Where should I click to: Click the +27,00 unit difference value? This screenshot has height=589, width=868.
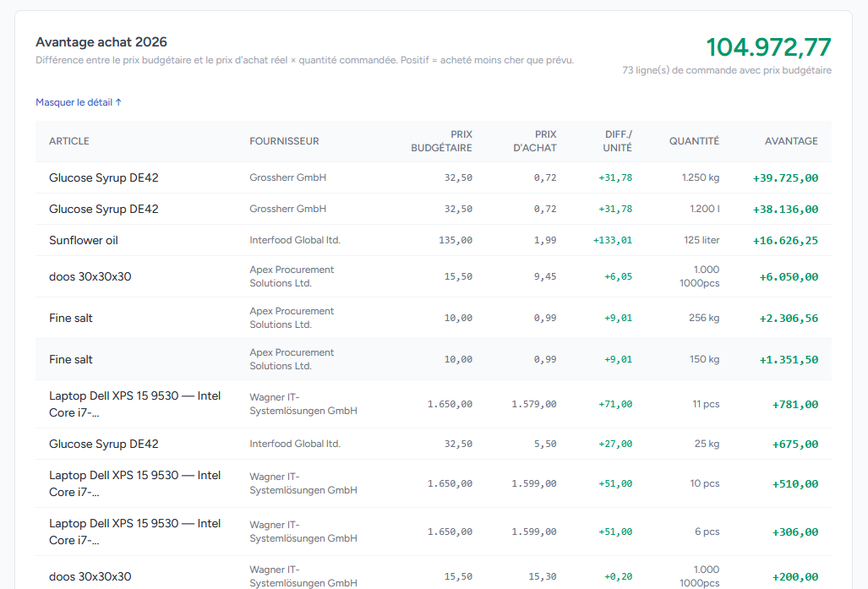click(x=615, y=444)
